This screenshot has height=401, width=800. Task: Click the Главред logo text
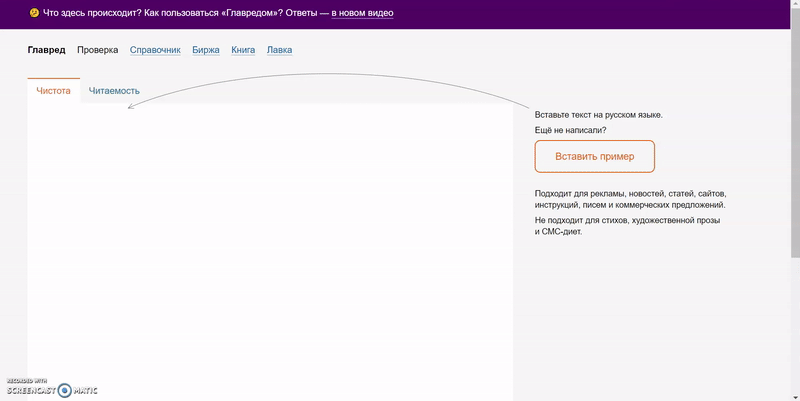(46, 50)
